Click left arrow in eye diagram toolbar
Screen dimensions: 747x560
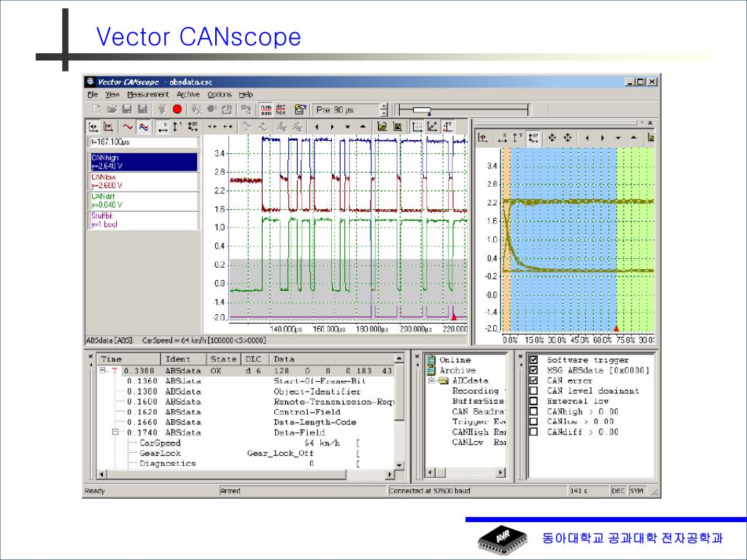[x=587, y=138]
